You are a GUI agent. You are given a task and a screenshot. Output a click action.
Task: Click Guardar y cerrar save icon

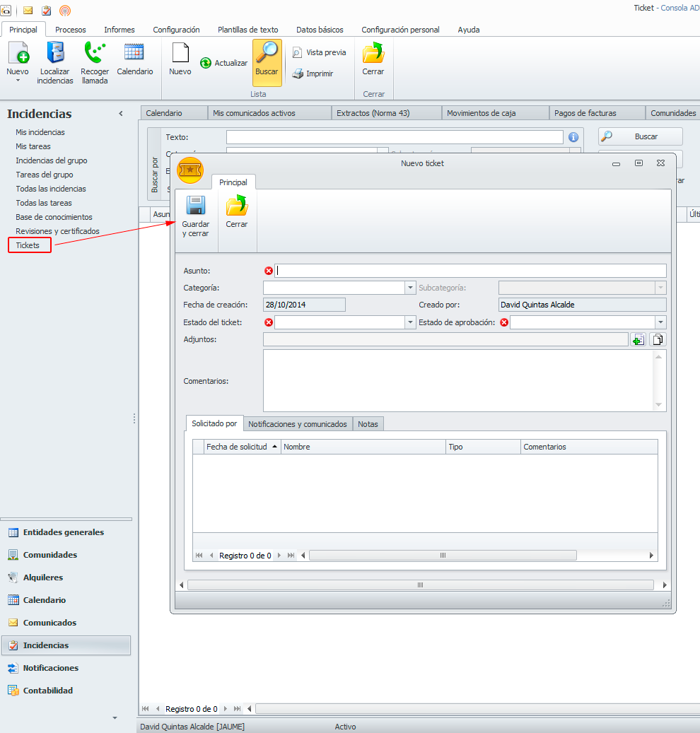(195, 206)
